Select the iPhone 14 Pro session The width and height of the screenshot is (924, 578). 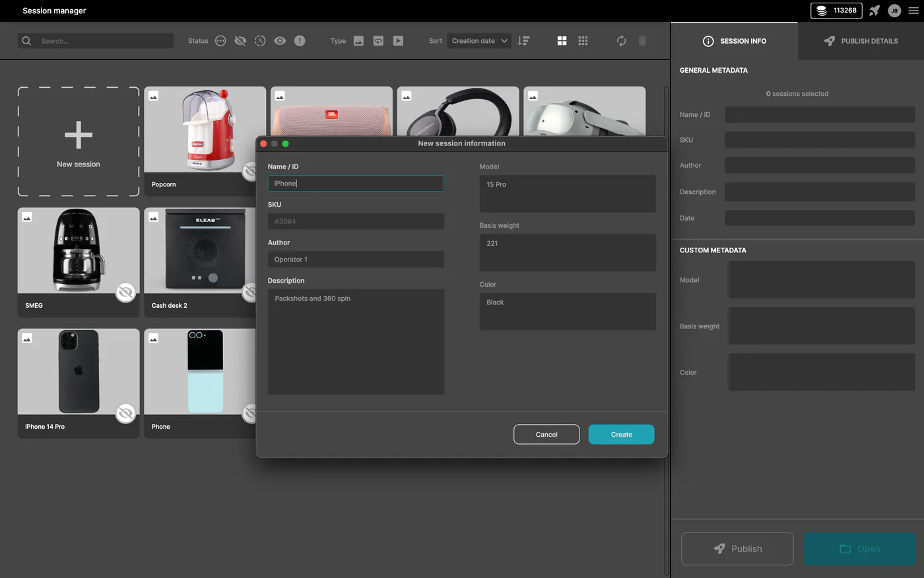79,383
